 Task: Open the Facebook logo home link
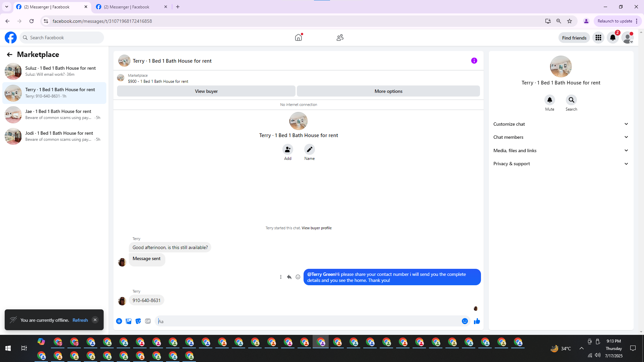tap(11, 38)
